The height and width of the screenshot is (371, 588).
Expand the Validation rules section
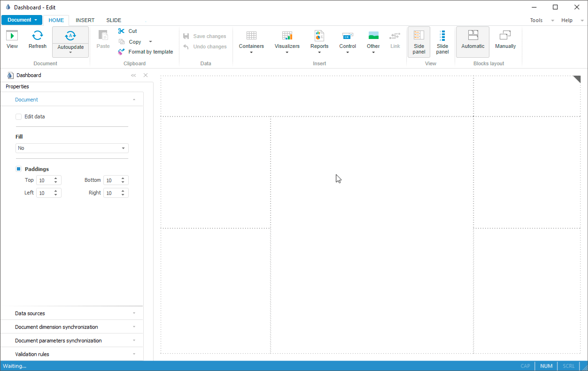point(72,354)
